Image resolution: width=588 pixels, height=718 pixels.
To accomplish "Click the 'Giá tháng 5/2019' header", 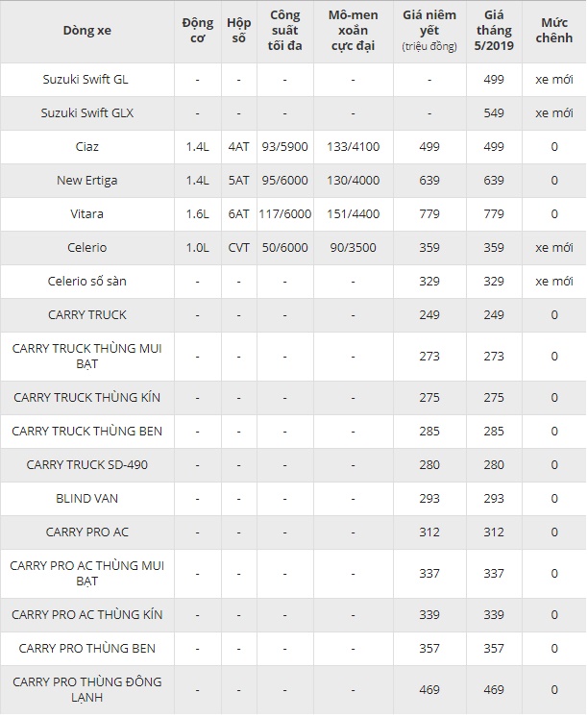I will tap(494, 31).
